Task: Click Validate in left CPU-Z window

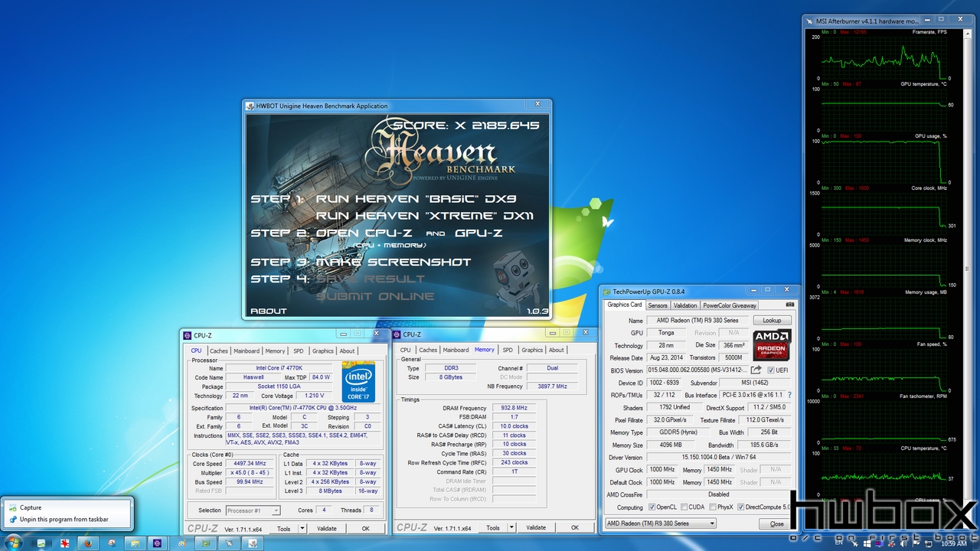Action: (x=327, y=528)
